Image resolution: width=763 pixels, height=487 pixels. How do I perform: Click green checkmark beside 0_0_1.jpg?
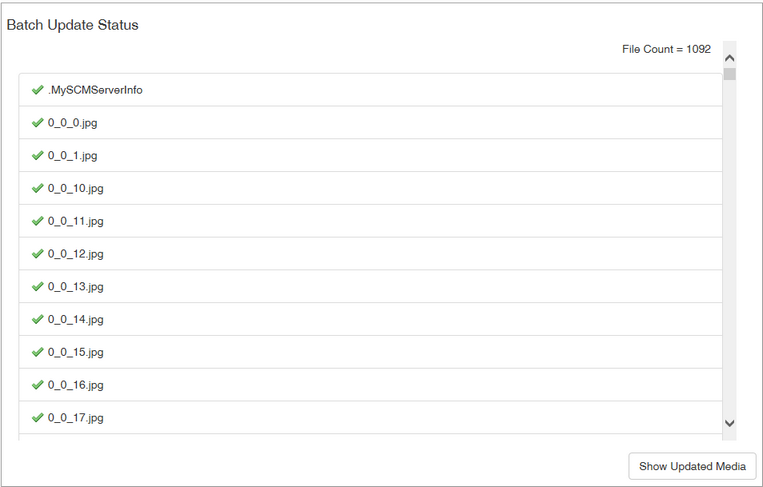point(38,156)
